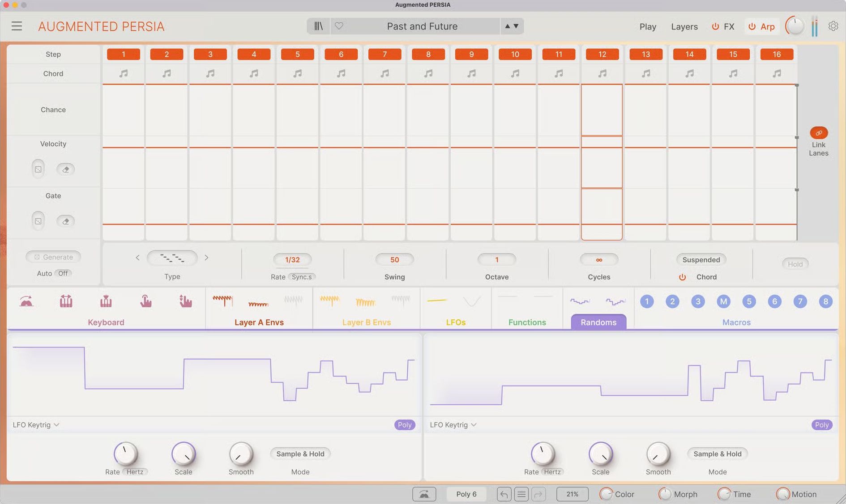846x504 pixels.
Task: Click the Generate button
Action: [x=53, y=257]
